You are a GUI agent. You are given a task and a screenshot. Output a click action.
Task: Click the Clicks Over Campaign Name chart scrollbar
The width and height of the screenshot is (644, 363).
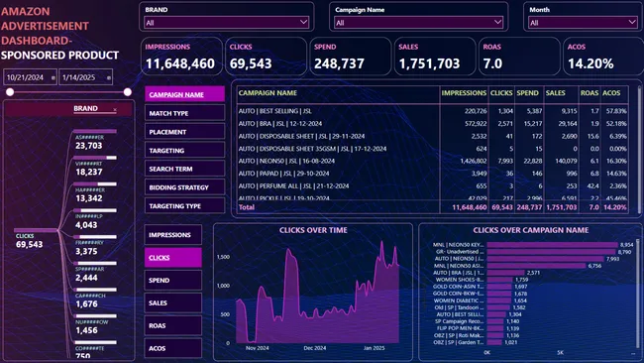click(638, 294)
